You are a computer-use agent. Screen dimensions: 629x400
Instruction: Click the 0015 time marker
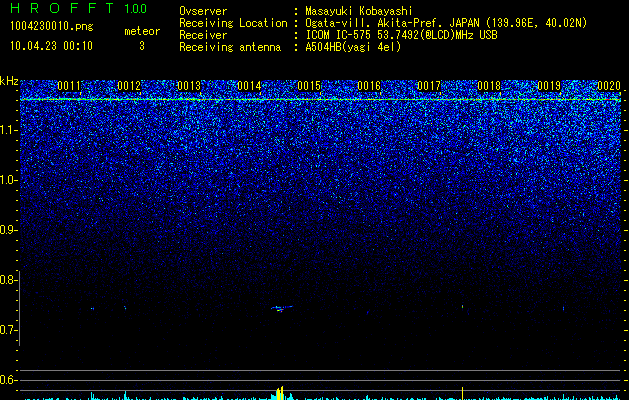(x=309, y=86)
